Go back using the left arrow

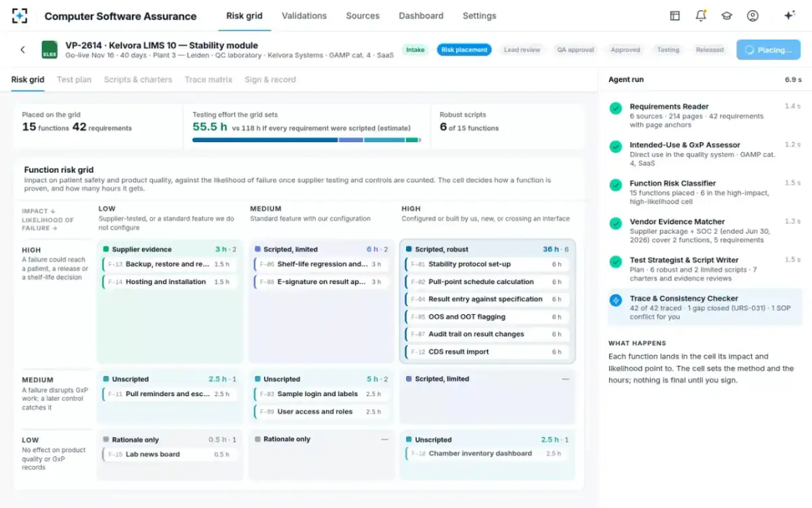point(22,49)
